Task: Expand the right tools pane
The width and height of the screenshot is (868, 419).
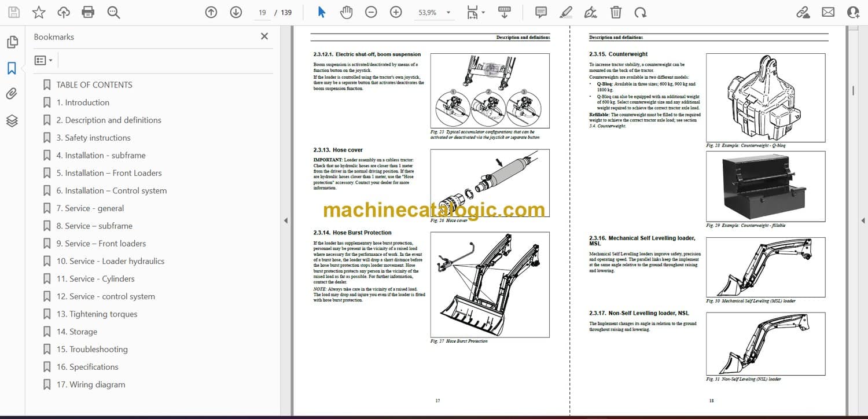Action: [x=863, y=220]
